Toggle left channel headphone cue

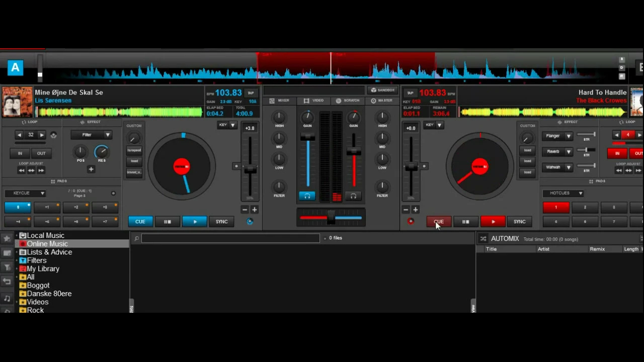point(307,196)
